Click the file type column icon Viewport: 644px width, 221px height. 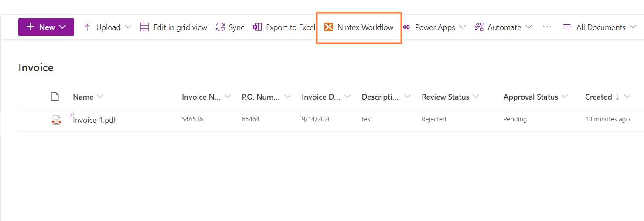(x=55, y=97)
